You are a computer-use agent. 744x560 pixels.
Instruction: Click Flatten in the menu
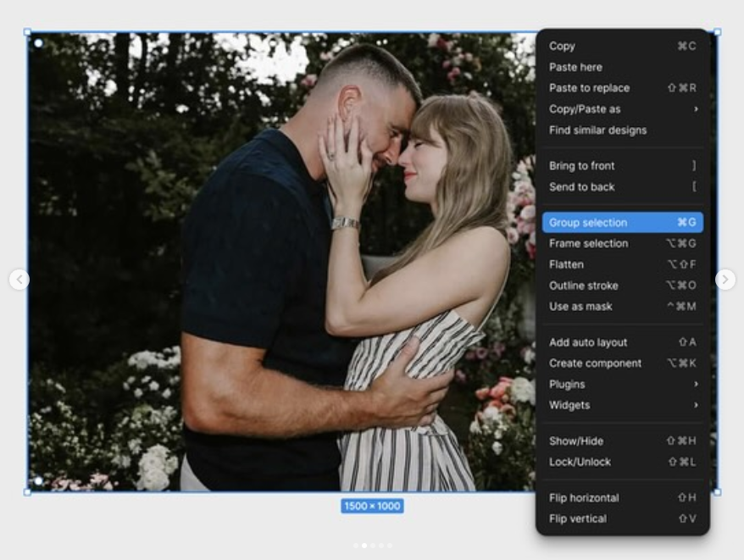click(622, 264)
